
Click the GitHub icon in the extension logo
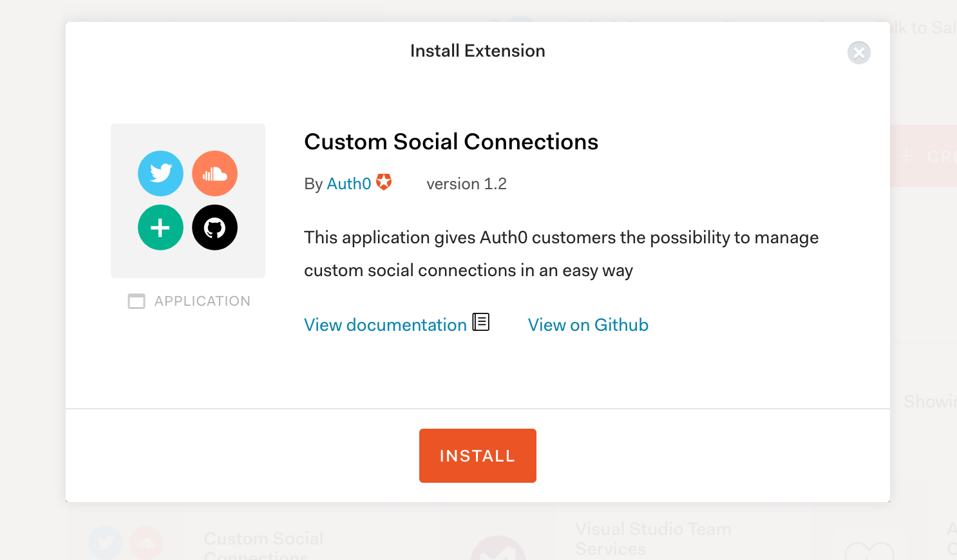(x=214, y=227)
